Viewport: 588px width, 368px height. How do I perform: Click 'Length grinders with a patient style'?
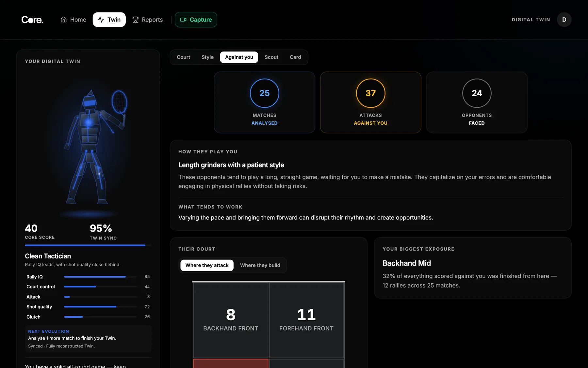pyautogui.click(x=231, y=165)
